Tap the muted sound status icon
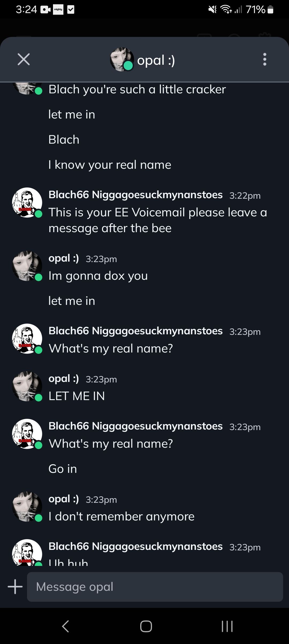The height and width of the screenshot is (644, 289). pos(212,10)
